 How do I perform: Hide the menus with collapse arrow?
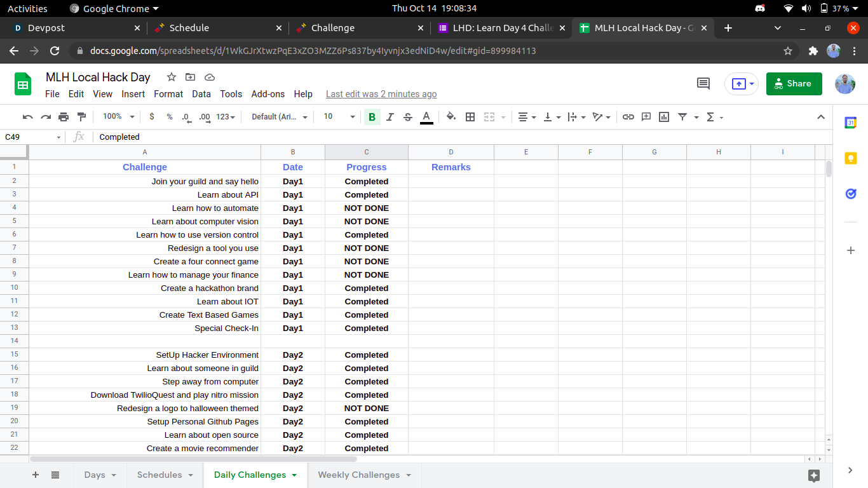point(821,117)
